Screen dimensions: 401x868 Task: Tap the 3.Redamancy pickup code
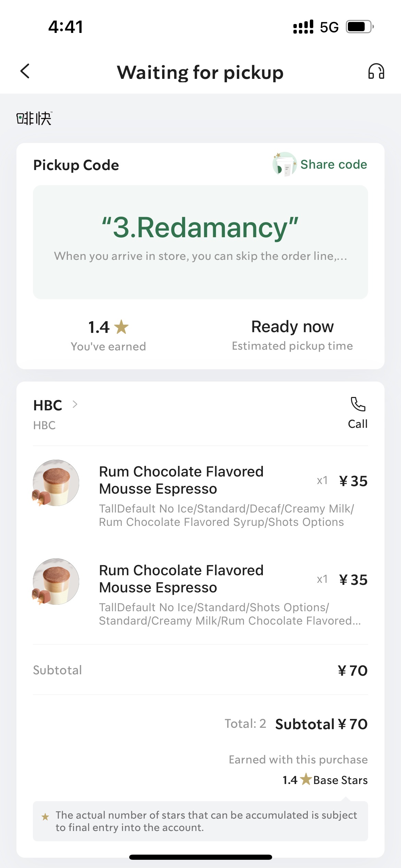[x=200, y=228]
